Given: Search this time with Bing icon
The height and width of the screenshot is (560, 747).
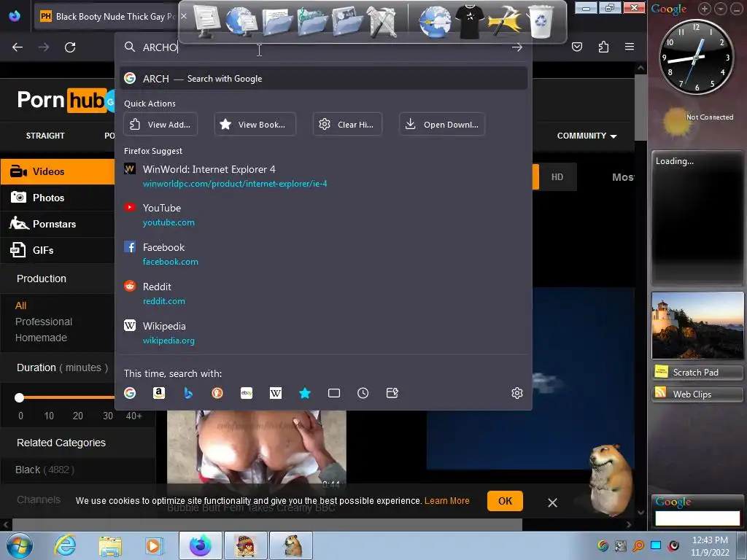Looking at the screenshot, I should [x=188, y=393].
